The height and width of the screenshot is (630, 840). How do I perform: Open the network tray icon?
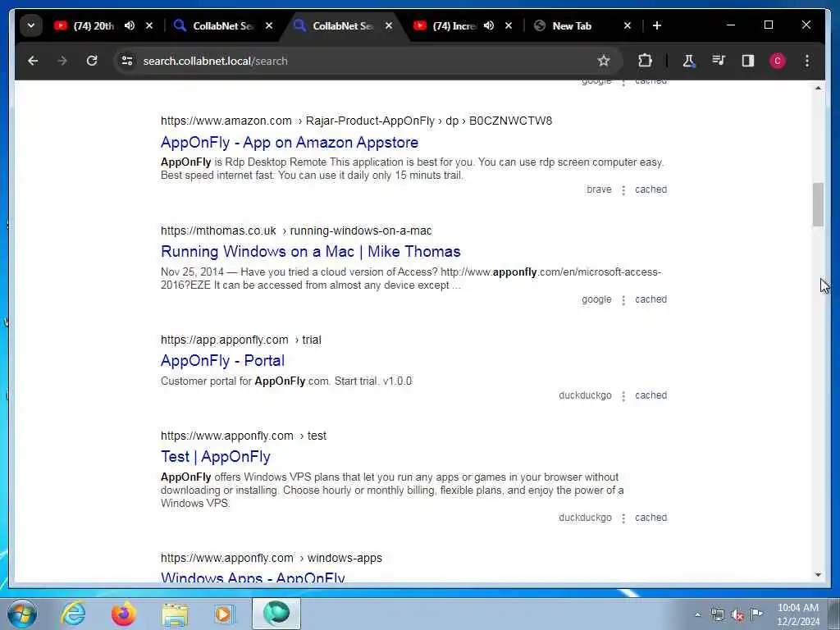tap(717, 614)
